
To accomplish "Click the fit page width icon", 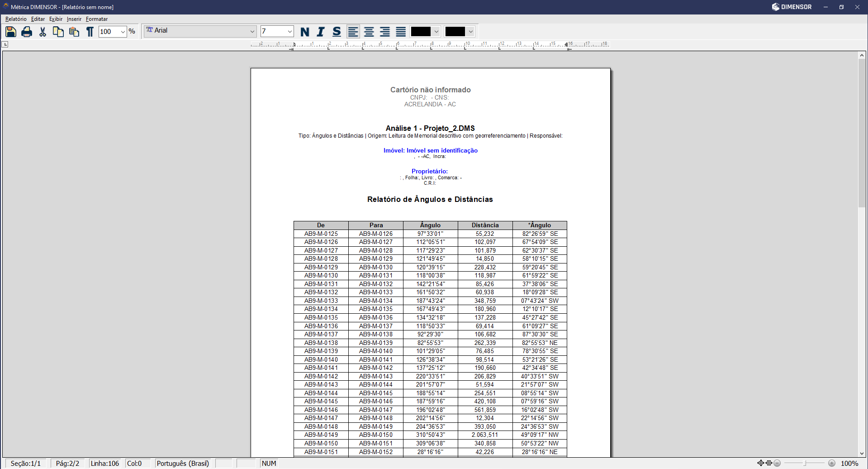I will click(x=769, y=463).
